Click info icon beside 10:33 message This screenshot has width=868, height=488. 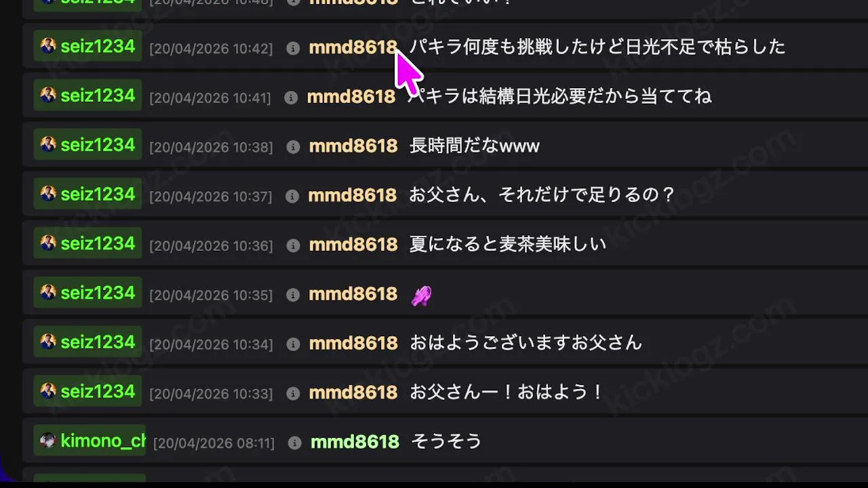293,394
